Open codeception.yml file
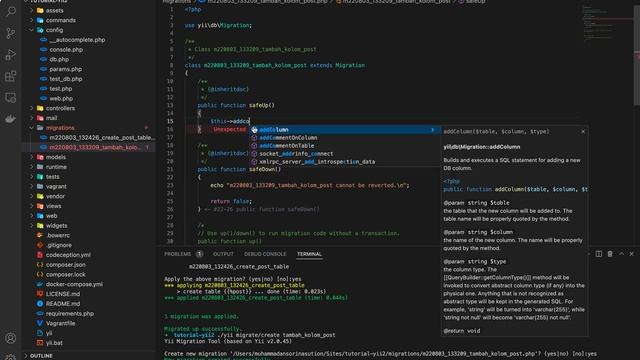Image resolution: width=640 pixels, height=360 pixels. [68, 255]
